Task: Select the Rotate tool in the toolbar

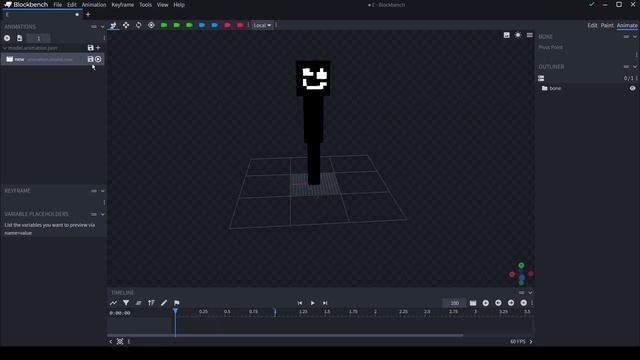Action: 138,25
